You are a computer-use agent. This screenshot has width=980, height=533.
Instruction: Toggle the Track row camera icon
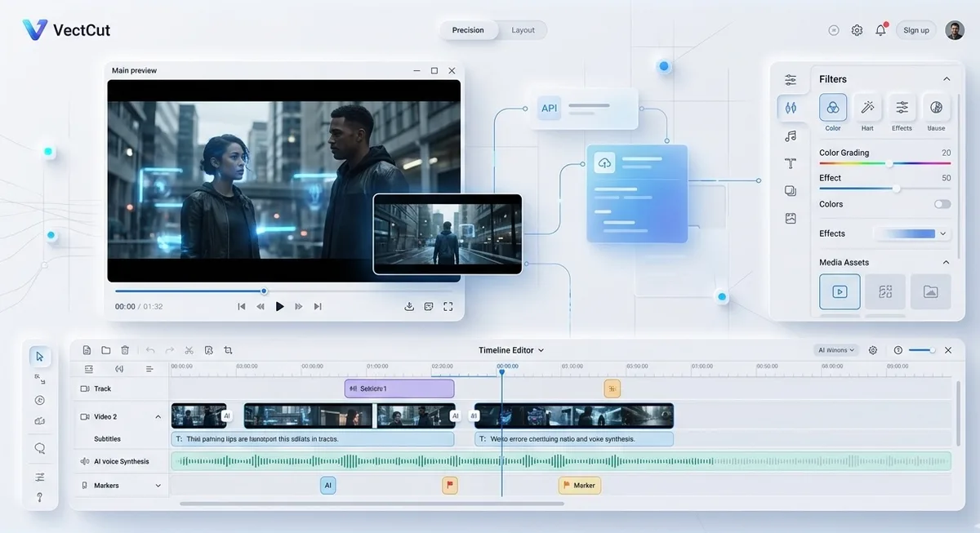[x=85, y=389]
